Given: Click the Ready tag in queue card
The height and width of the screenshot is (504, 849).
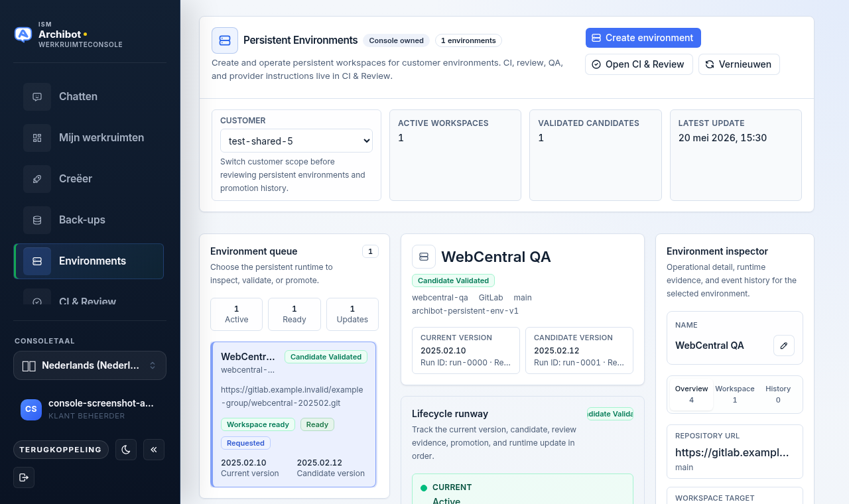Looking at the screenshot, I should coord(317,424).
